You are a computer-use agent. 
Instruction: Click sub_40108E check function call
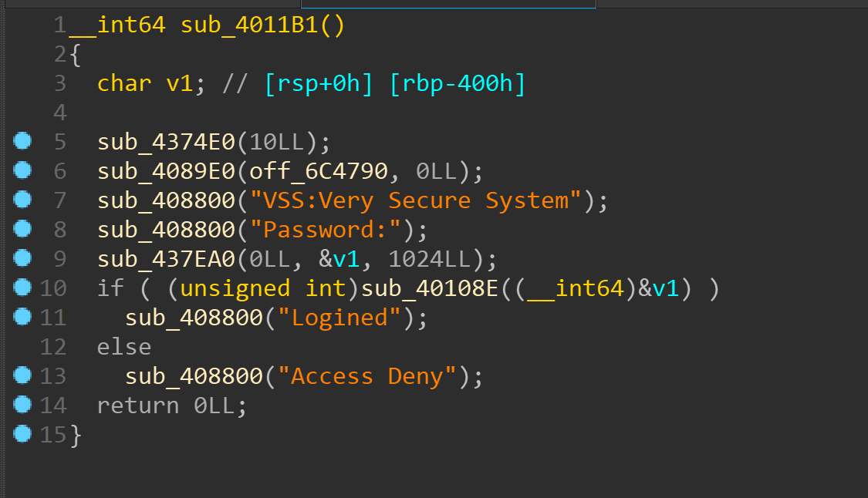430,288
